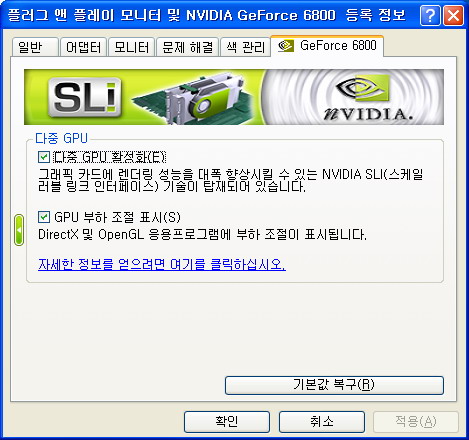The height and width of the screenshot is (440, 469).
Task: Cancel with the 취소 button
Action: point(322,422)
